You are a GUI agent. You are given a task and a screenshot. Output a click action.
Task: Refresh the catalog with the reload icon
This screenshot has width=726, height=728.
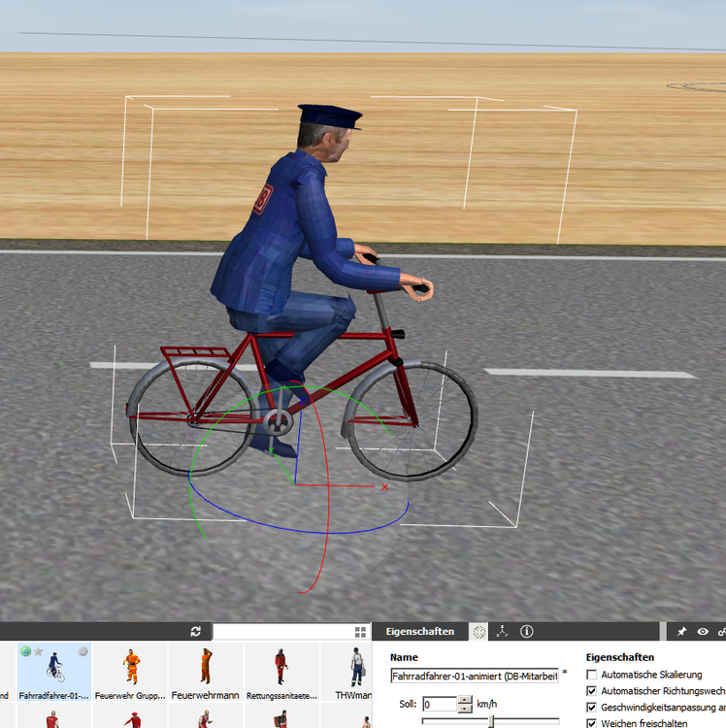(x=195, y=632)
